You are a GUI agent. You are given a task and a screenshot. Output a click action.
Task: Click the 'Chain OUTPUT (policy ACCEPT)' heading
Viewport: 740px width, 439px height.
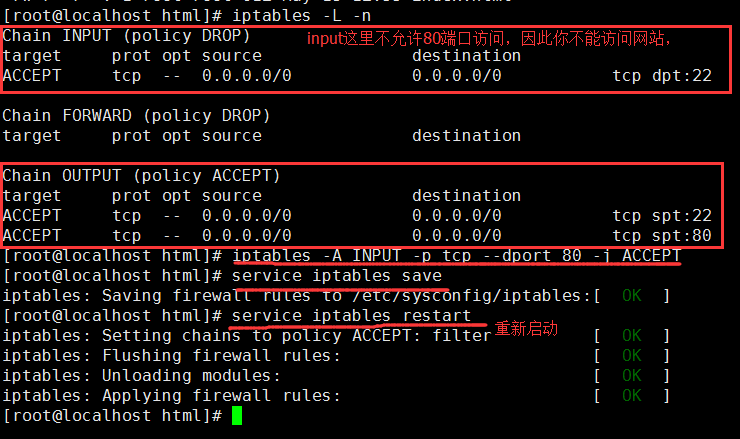tap(141, 176)
